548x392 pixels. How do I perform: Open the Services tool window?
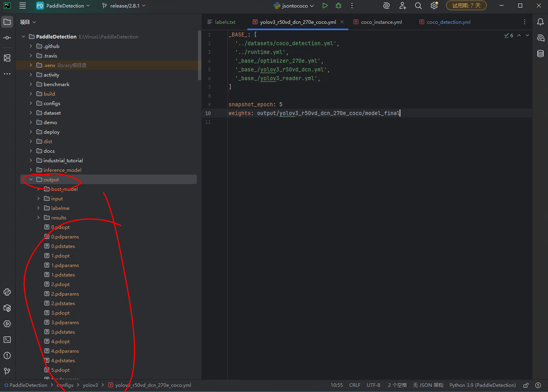click(7, 324)
